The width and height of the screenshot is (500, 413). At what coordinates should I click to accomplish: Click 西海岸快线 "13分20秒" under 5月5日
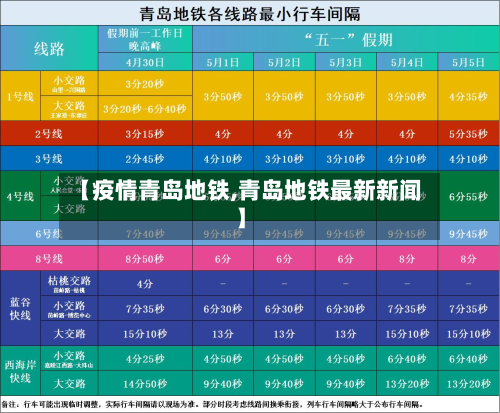point(468,384)
